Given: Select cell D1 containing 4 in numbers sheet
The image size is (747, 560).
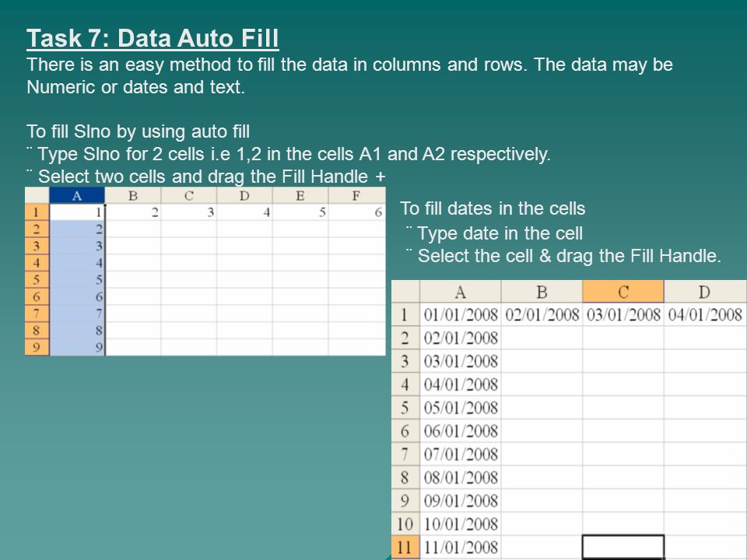Looking at the screenshot, I should [244, 212].
